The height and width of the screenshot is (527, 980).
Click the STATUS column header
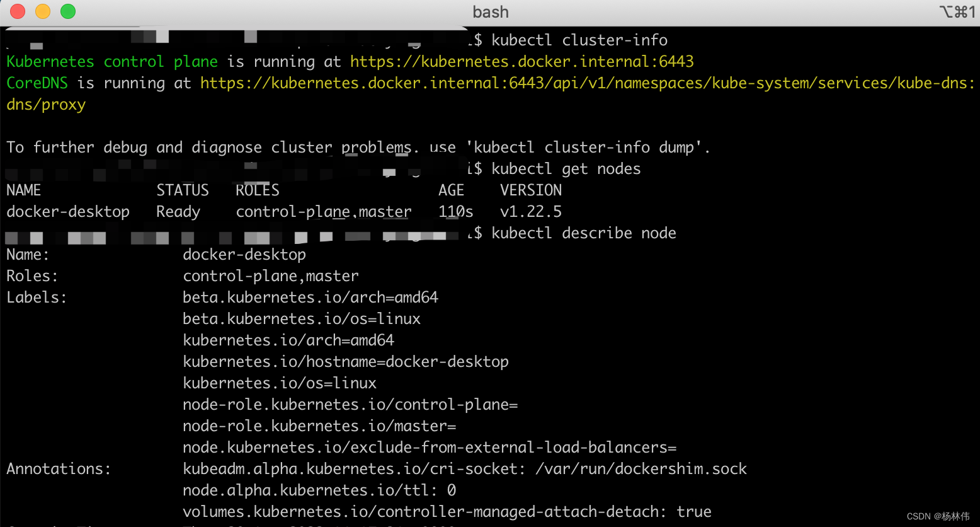[183, 190]
